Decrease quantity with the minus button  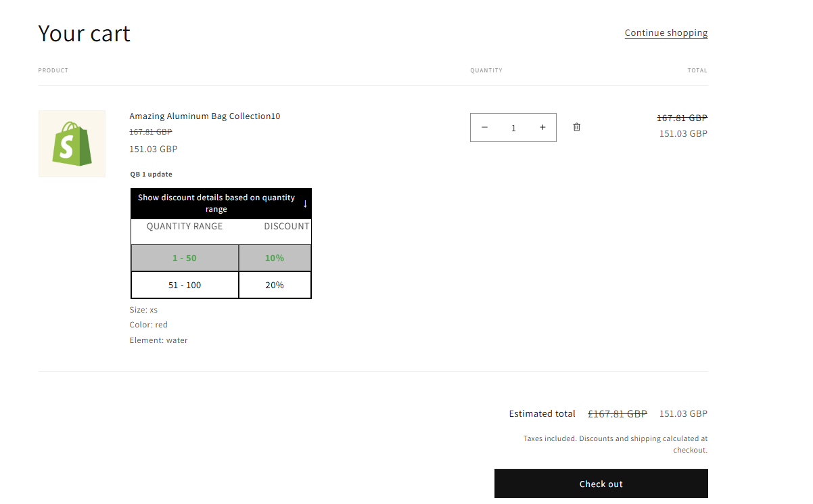484,127
